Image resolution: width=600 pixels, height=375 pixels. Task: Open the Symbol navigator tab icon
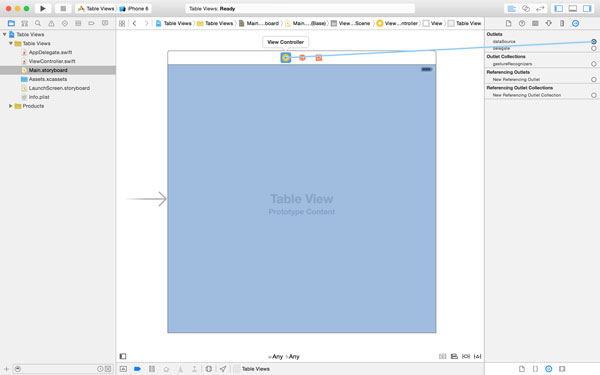point(24,23)
